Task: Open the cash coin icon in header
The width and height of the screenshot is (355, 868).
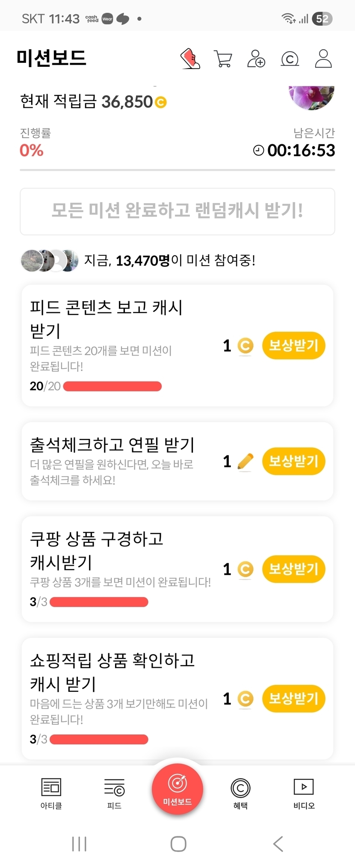Action: coord(290,59)
